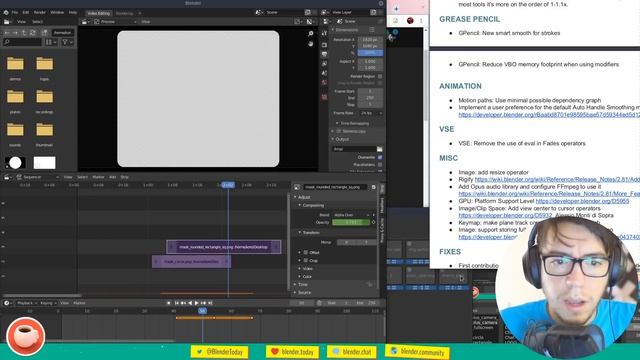Open the Texture properties tab icon

pyautogui.click(x=324, y=97)
